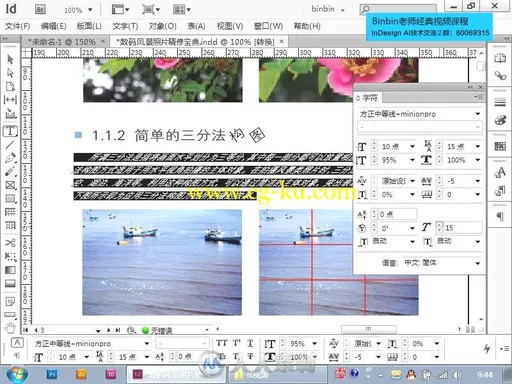Open the 编辑(E) menu
The width and height of the screenshot is (512, 384).
[x=53, y=26]
